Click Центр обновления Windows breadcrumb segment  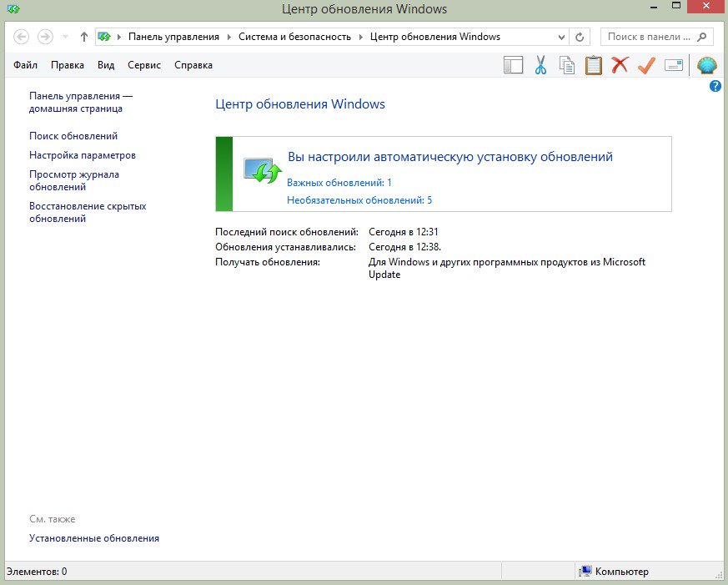click(x=435, y=37)
